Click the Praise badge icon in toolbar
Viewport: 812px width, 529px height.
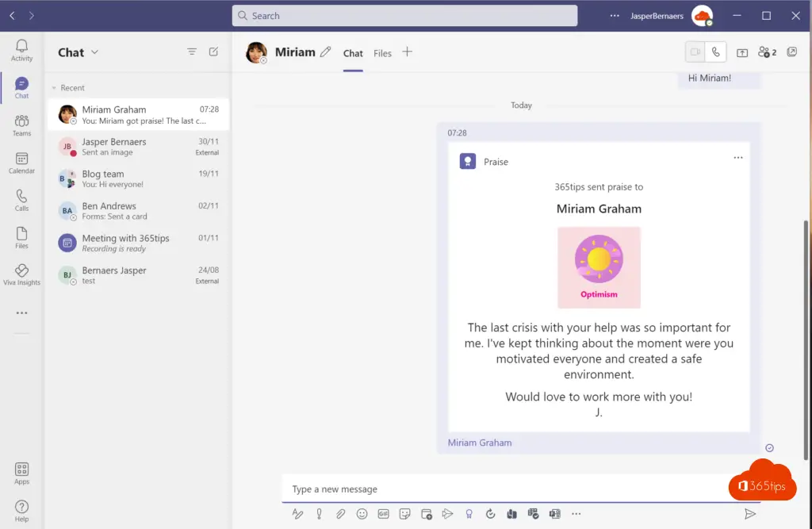point(469,514)
